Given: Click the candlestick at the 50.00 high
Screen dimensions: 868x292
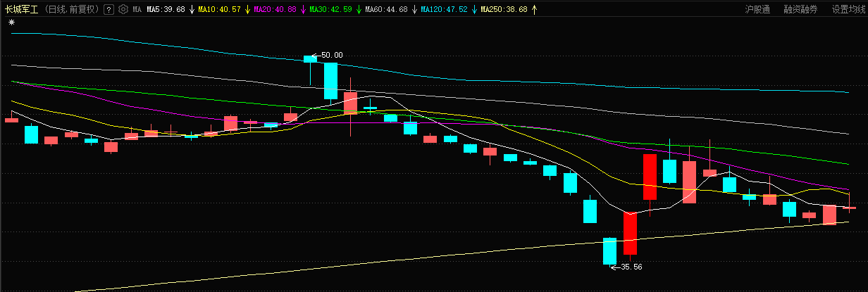Looking at the screenshot, I should pos(310,59).
